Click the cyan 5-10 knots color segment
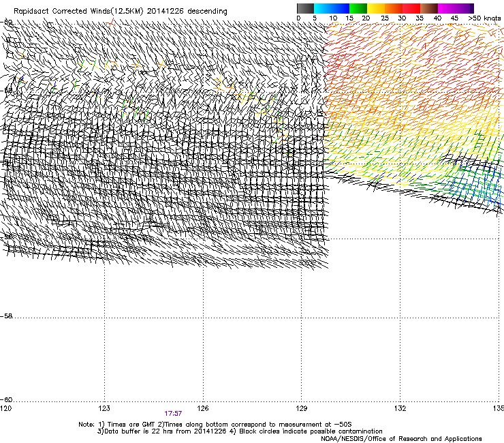Viewport: 504px width, 443px height. tap(323, 8)
